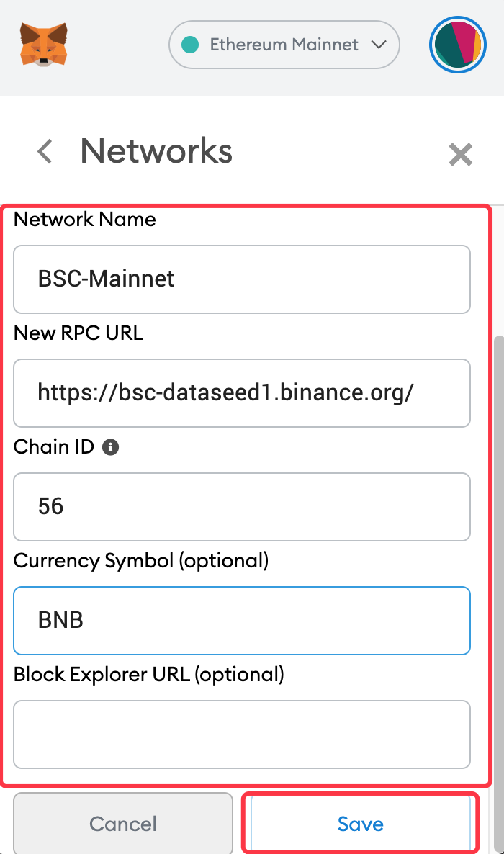The width and height of the screenshot is (504, 854).
Task: Click the empty Block Explorer URL field
Action: [242, 734]
